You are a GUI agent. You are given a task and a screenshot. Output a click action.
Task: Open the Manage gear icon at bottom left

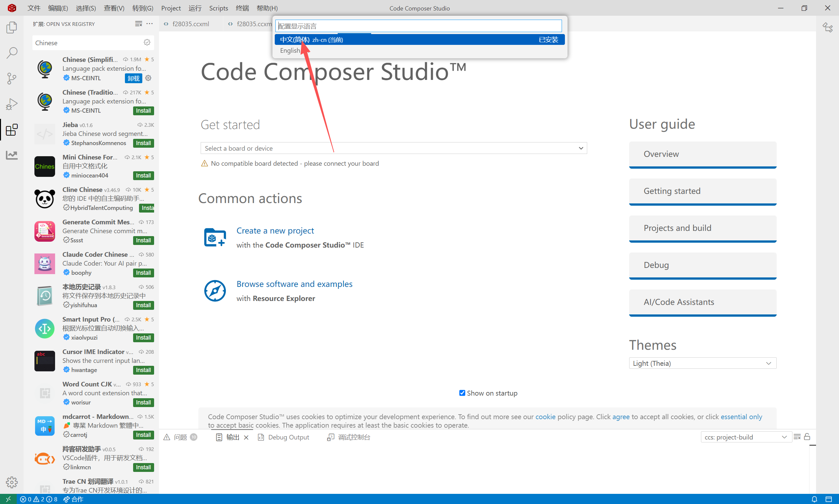(x=11, y=482)
